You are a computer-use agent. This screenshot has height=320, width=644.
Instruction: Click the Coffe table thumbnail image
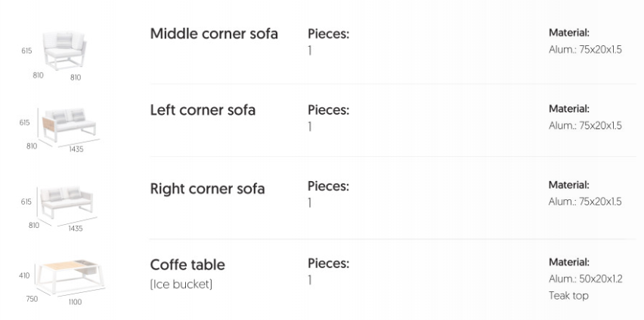coord(70,278)
